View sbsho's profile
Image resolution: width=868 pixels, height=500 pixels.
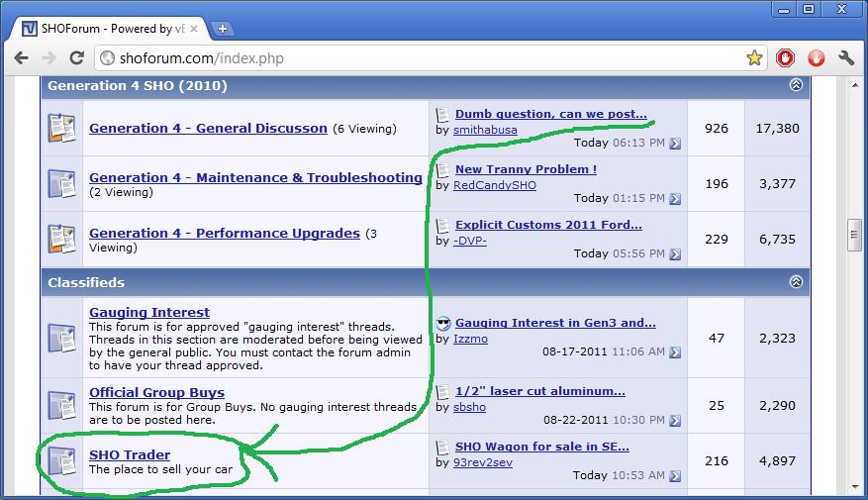[469, 406]
